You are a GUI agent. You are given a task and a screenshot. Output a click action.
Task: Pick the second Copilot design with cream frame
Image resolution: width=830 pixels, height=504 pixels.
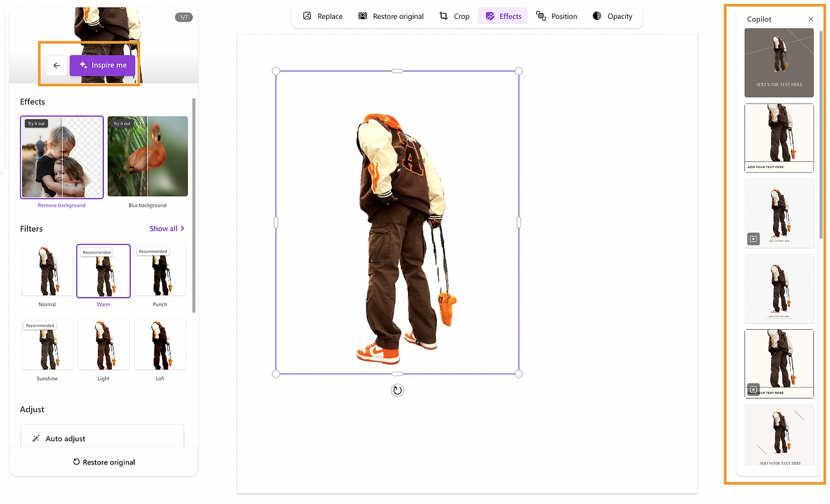pos(779,138)
